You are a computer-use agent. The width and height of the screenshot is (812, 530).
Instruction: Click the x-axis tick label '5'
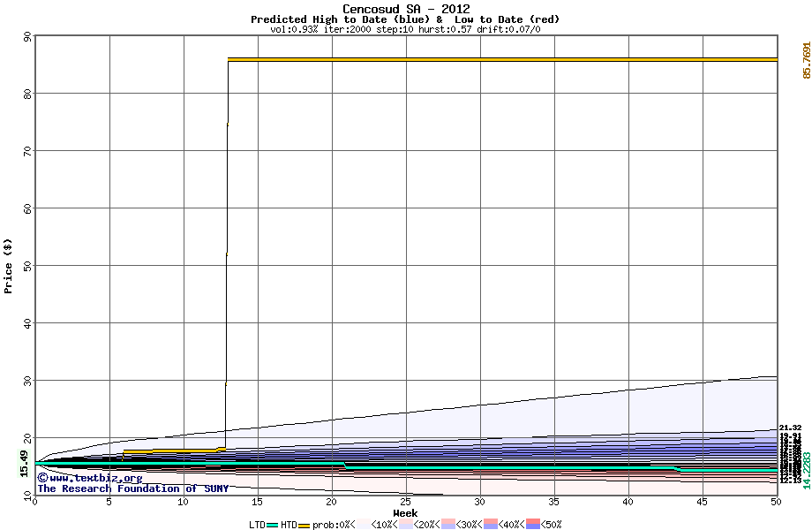coord(109,502)
